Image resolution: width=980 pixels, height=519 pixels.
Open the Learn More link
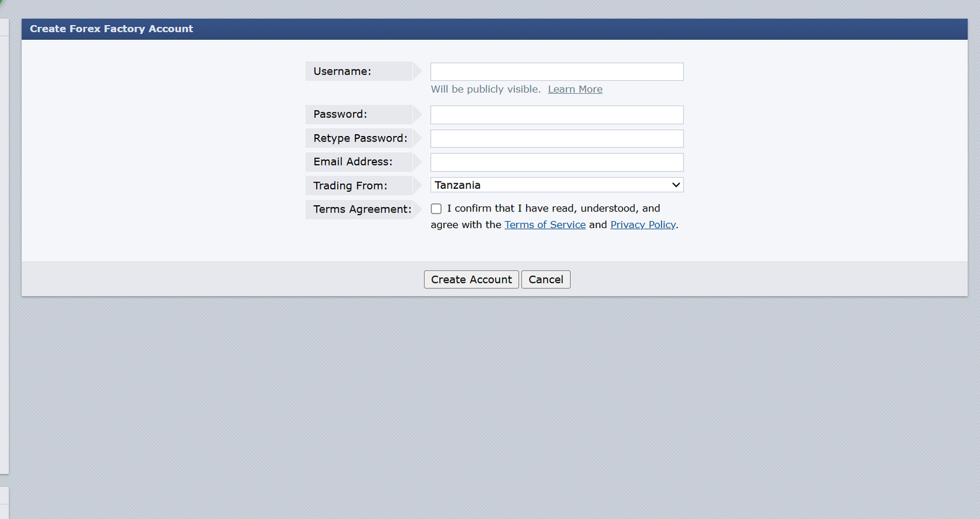575,89
